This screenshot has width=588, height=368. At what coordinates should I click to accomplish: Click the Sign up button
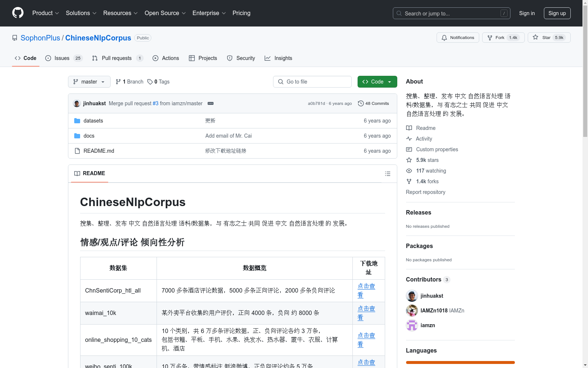click(x=557, y=13)
